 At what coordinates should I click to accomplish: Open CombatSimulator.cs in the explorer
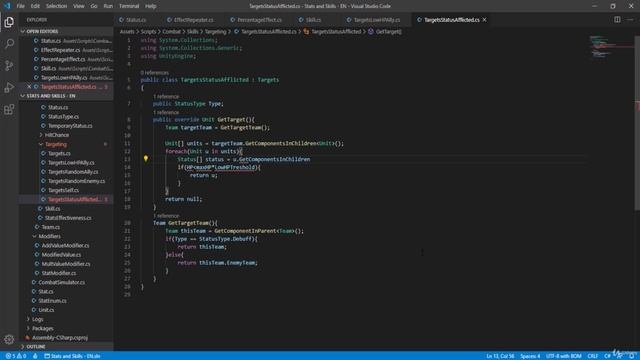pos(62,282)
